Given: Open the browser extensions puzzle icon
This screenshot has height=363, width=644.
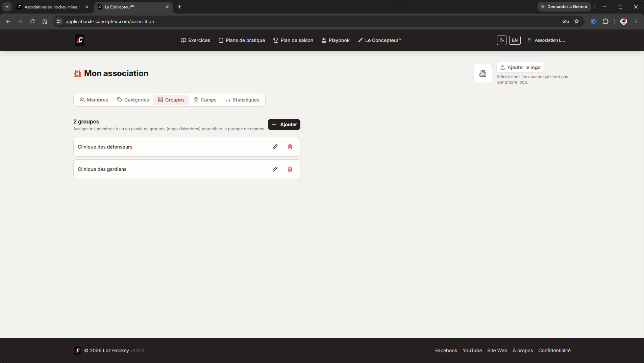Looking at the screenshot, I should (605, 21).
